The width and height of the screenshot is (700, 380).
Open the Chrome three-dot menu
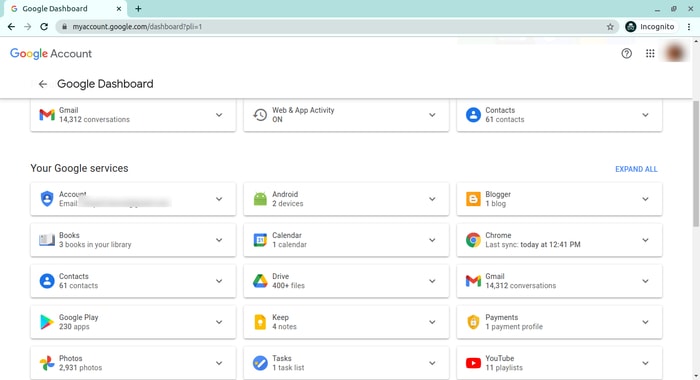(x=689, y=27)
